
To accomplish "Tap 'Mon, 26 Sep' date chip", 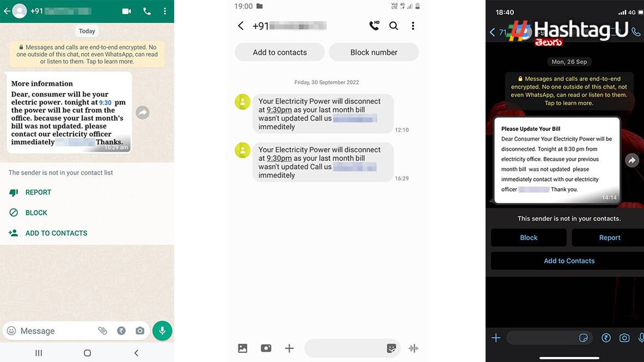I will tap(569, 62).
